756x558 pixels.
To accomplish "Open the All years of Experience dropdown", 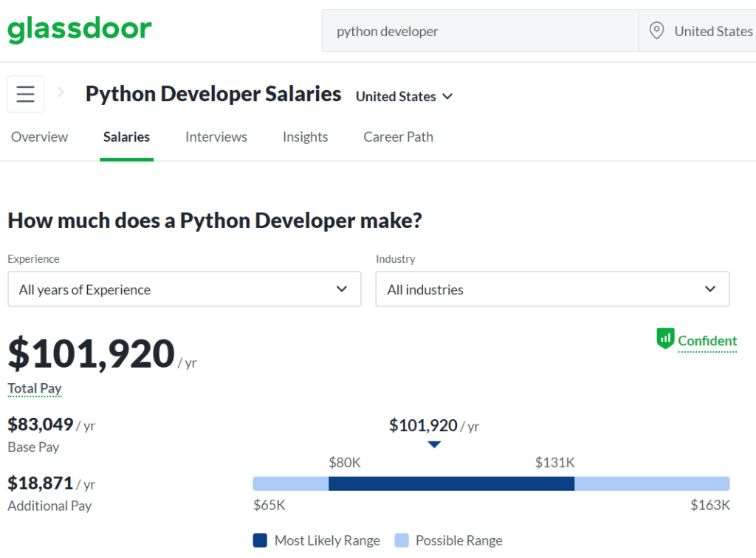I will point(184,289).
